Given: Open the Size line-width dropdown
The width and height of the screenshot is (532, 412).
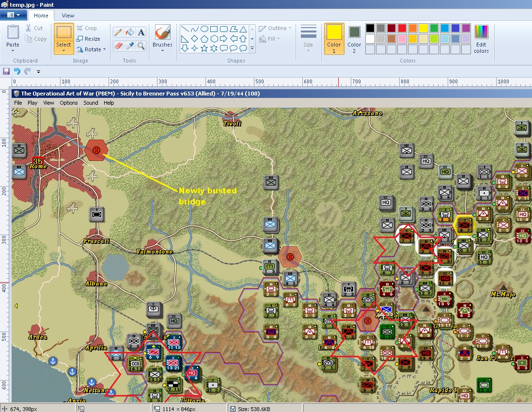Looking at the screenshot, I should coord(309,39).
